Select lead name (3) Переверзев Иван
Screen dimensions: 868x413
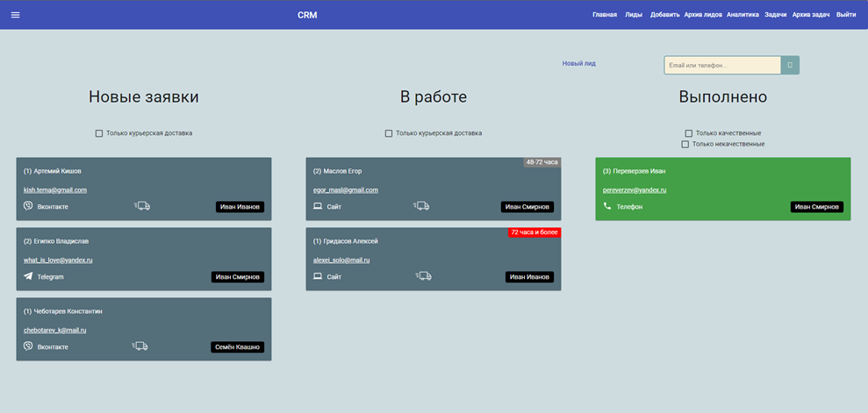[x=634, y=171]
